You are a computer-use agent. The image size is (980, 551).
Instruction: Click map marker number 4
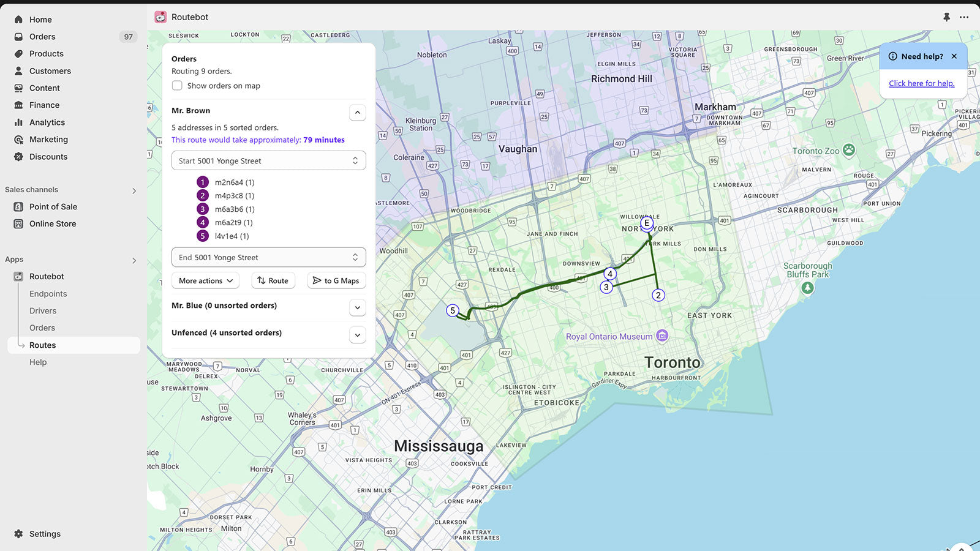610,274
